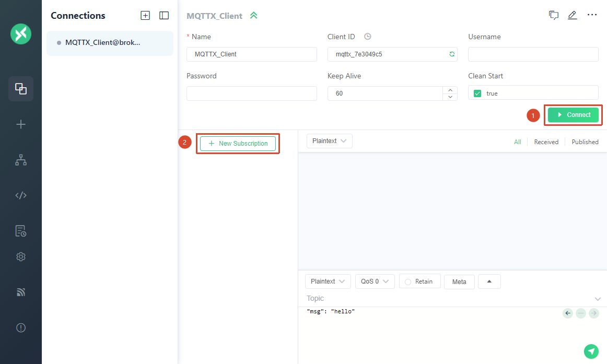Switch to the Received messages tab
The image size is (607, 364).
click(546, 142)
